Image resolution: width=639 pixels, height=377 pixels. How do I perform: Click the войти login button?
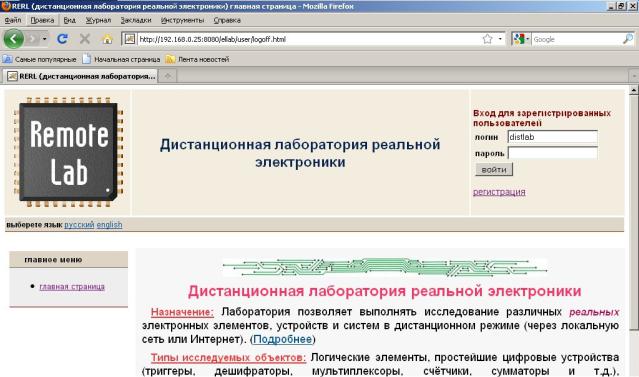click(494, 170)
